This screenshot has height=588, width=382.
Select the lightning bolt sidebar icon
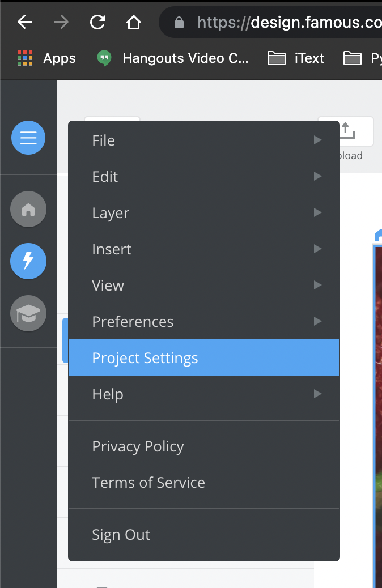click(28, 261)
